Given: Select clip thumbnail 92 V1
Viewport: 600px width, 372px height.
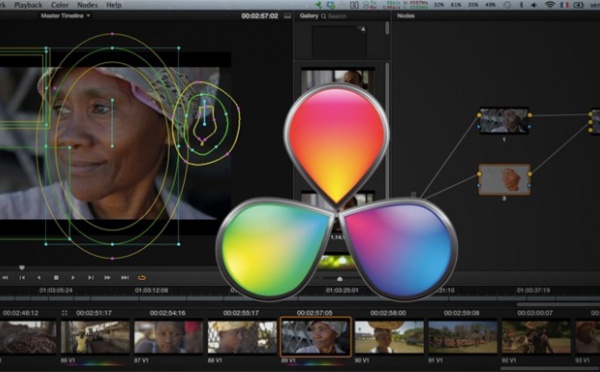Looking at the screenshot, I should click(x=536, y=337).
